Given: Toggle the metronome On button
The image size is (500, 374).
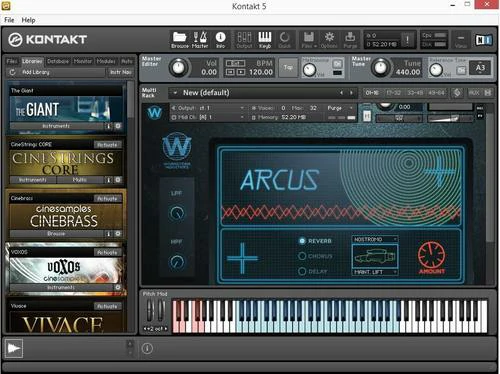Looking at the screenshot, I should click(x=337, y=64).
